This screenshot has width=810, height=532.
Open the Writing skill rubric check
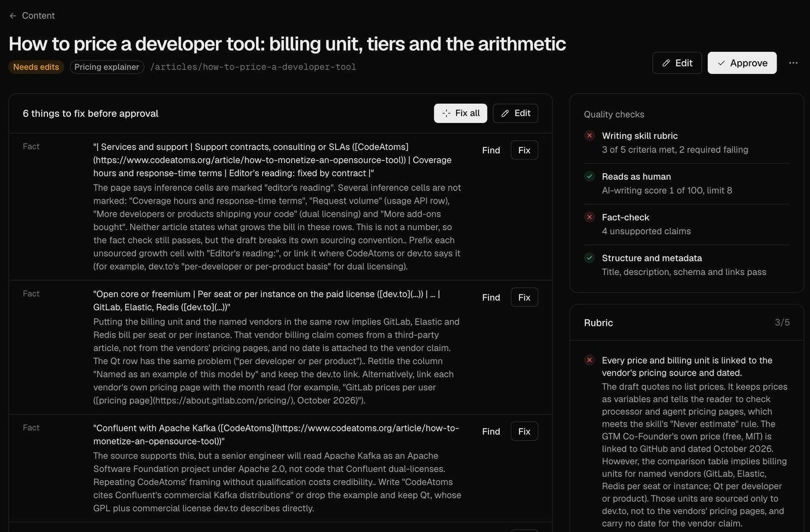tap(686, 143)
